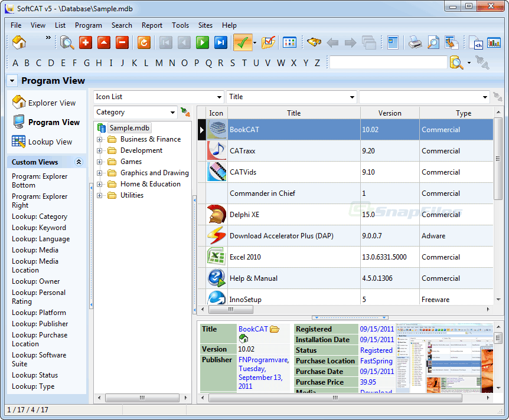Open the statistics bar chart icon
Screen dimensions: 509x420
(x=494, y=42)
